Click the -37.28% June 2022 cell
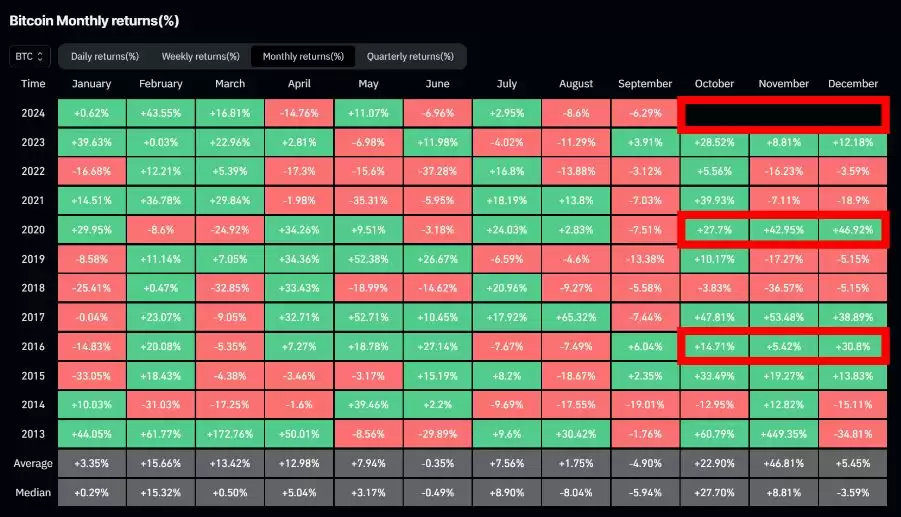This screenshot has width=901, height=517. pos(437,171)
